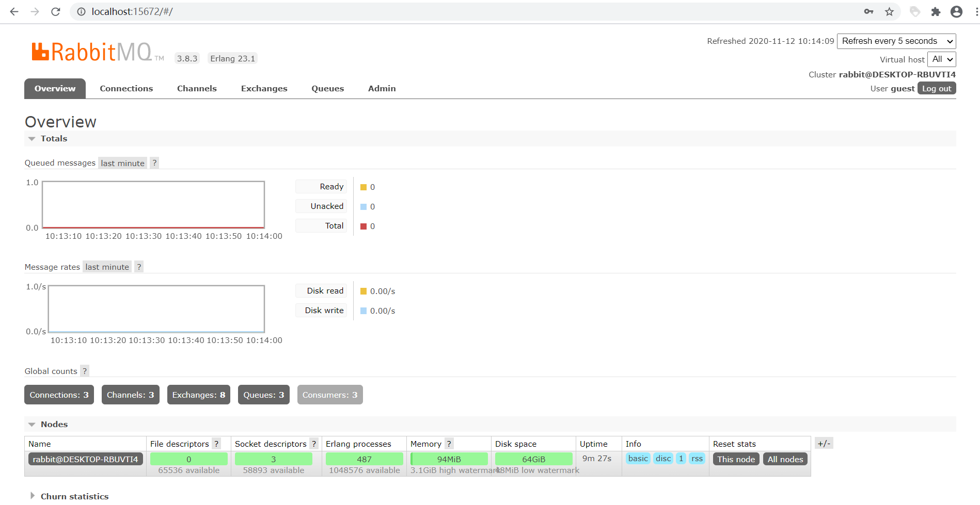Reset stats for All nodes
Screen dimensions: 980x505
coord(785,459)
